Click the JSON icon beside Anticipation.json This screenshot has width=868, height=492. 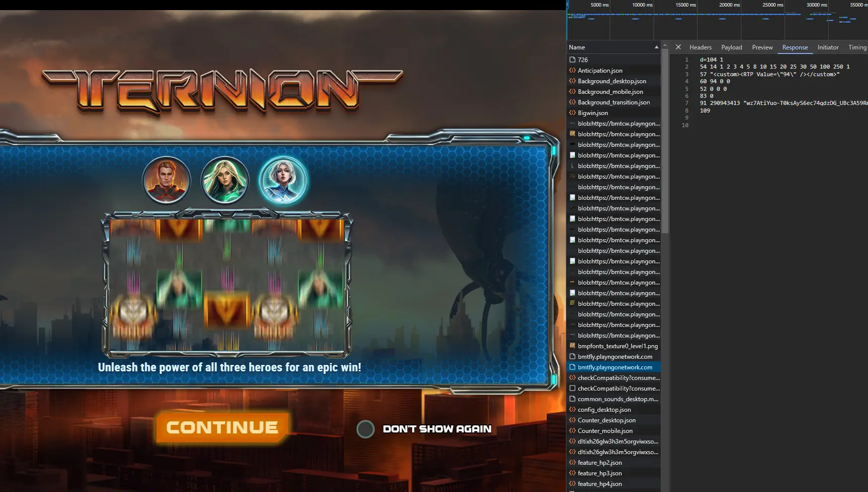tap(572, 70)
